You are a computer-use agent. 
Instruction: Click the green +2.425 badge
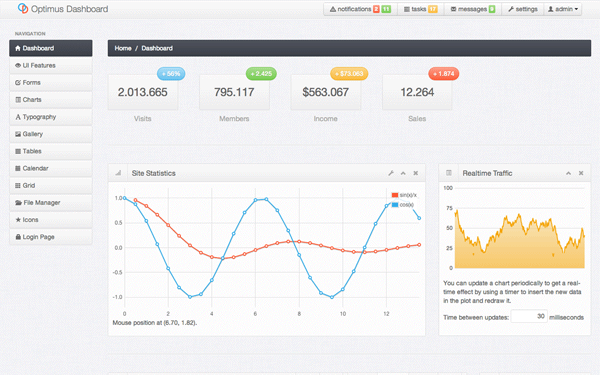tap(261, 73)
